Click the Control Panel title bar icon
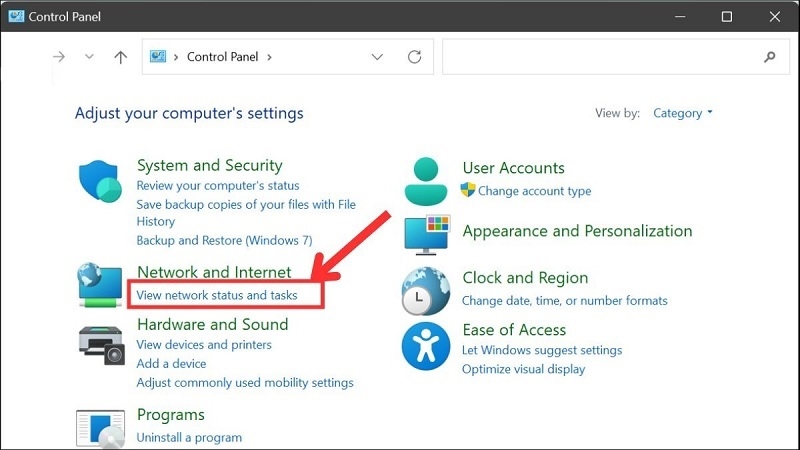Viewport: 800px width, 450px height. [16, 16]
